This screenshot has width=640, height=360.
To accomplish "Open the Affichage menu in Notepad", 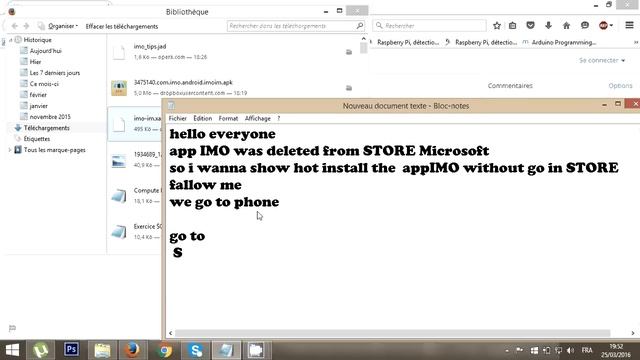I will point(258,118).
